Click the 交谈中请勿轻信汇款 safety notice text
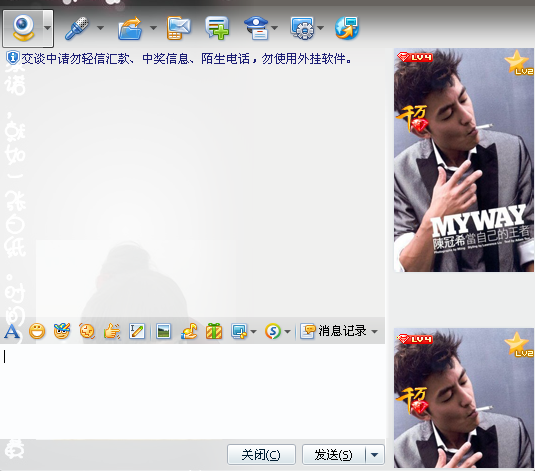Viewport: 535px width, 471px height. (x=186, y=59)
